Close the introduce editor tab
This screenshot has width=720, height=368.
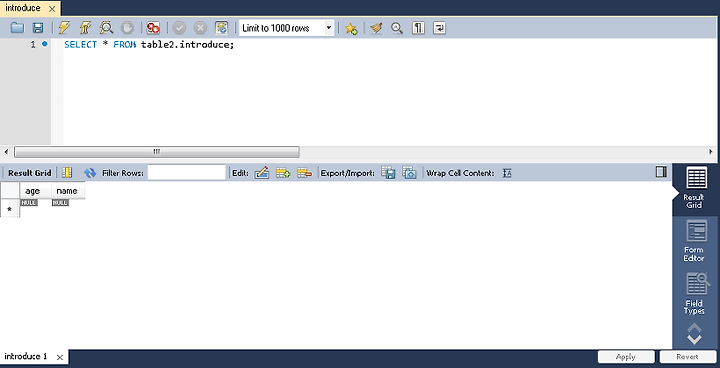(52, 9)
